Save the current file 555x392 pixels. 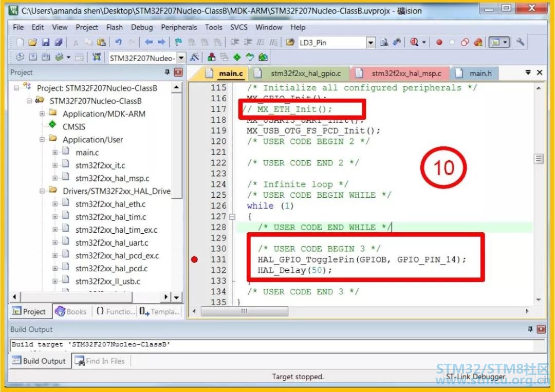tap(46, 43)
